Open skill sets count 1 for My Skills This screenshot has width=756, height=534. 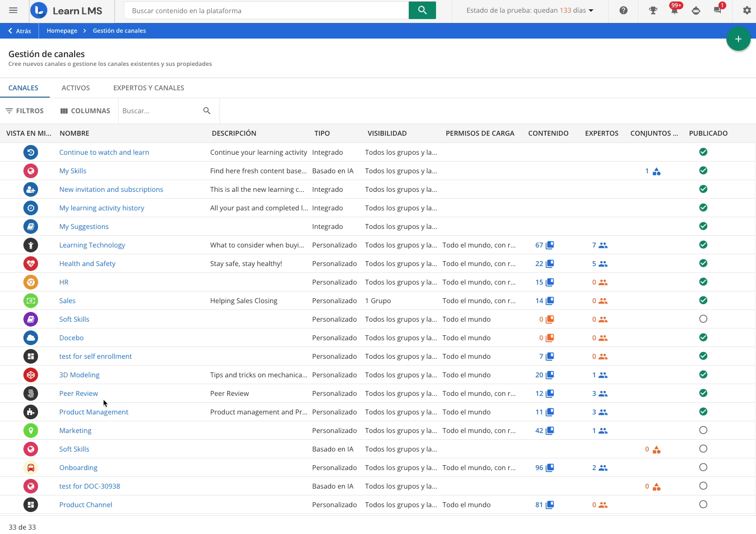(653, 171)
